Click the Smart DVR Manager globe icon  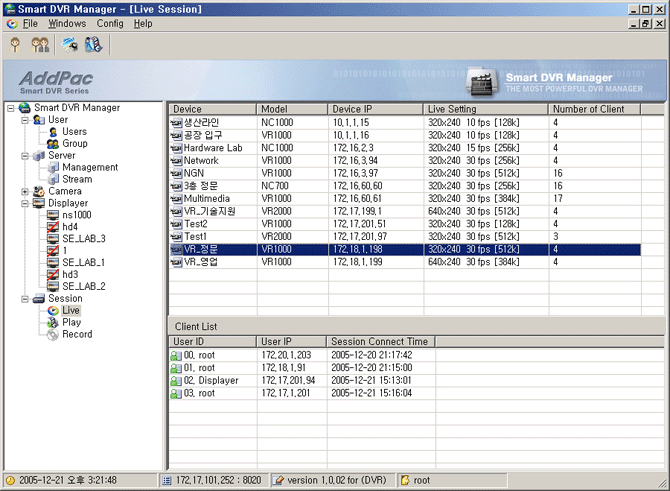click(25, 108)
